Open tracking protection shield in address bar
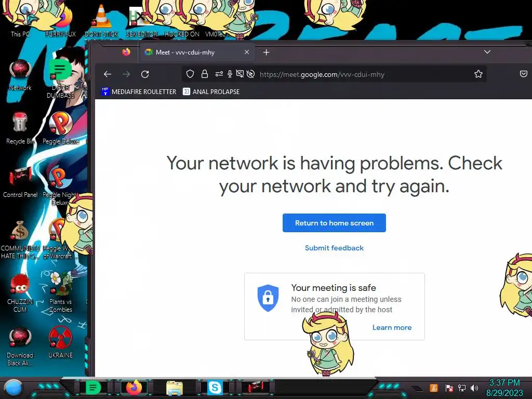This screenshot has width=532, height=399. (190, 74)
